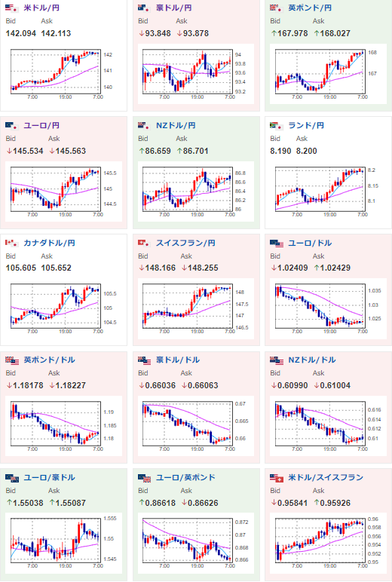392x582 pixels.
Task: Click the Swiss flag icon for スイスフラン/円
Action: coord(144,243)
